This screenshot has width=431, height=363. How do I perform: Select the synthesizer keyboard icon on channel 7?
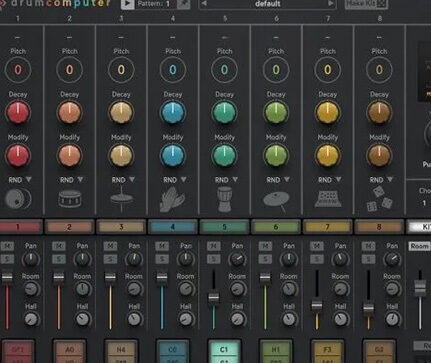click(x=328, y=199)
